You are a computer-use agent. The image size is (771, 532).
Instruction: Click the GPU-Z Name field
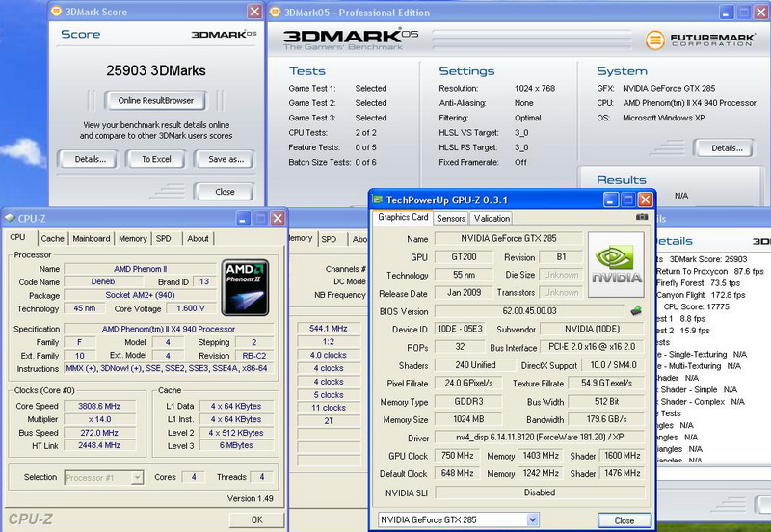[509, 238]
